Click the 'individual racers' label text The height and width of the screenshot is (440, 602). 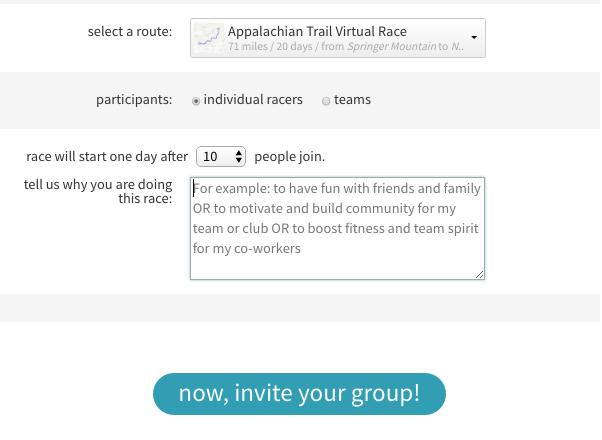[253, 99]
